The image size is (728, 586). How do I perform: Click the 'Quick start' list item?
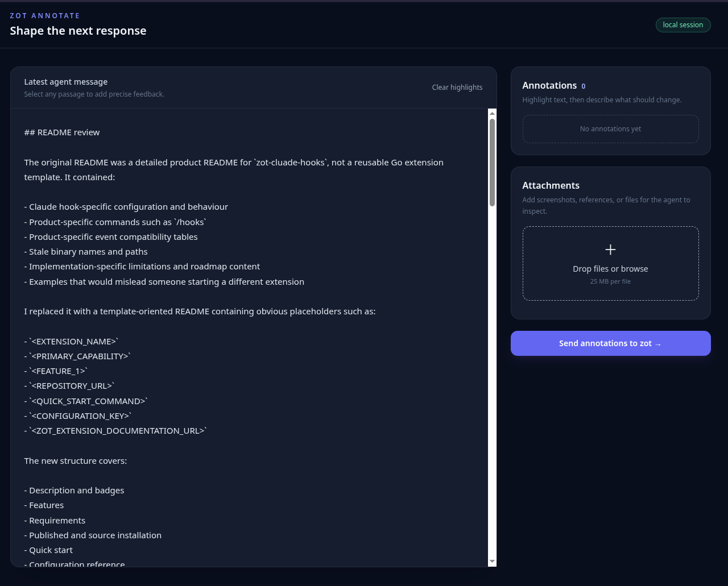48,550
